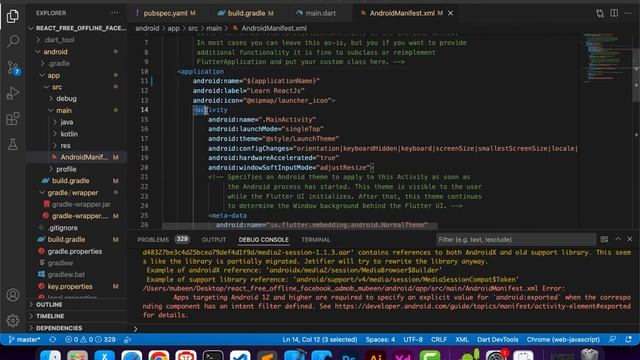The height and width of the screenshot is (360, 640).
Task: Split the editor right
Action: click(614, 13)
